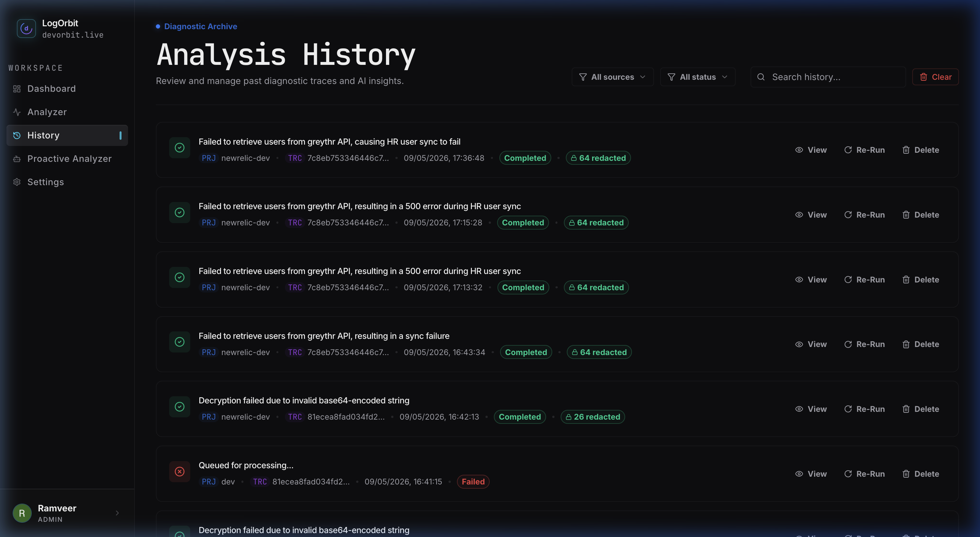Viewport: 980px width, 537px height.
Task: Click the 64 redacted badge on 17:15:28 entry
Action: [x=596, y=223]
